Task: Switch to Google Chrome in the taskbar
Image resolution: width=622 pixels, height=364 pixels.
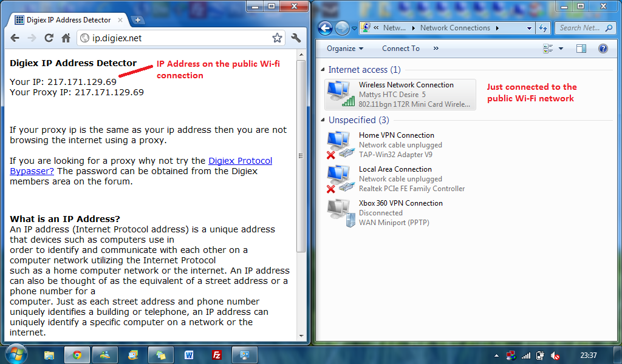Action: tap(77, 355)
